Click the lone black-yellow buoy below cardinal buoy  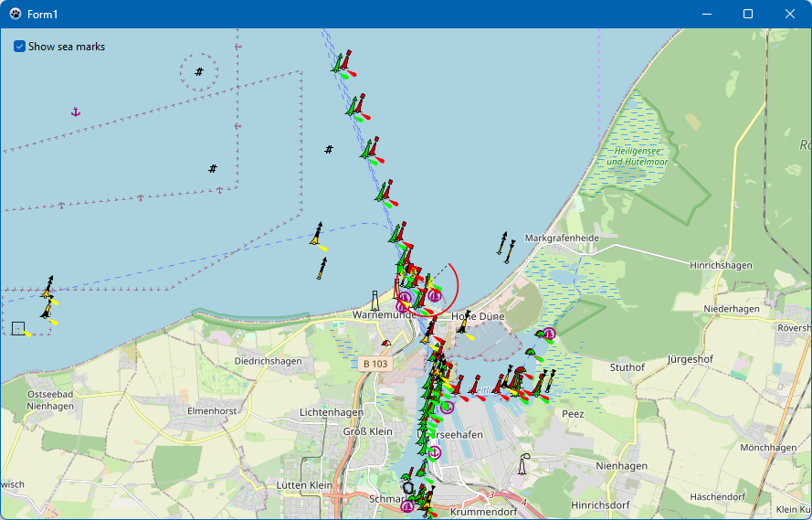322,269
